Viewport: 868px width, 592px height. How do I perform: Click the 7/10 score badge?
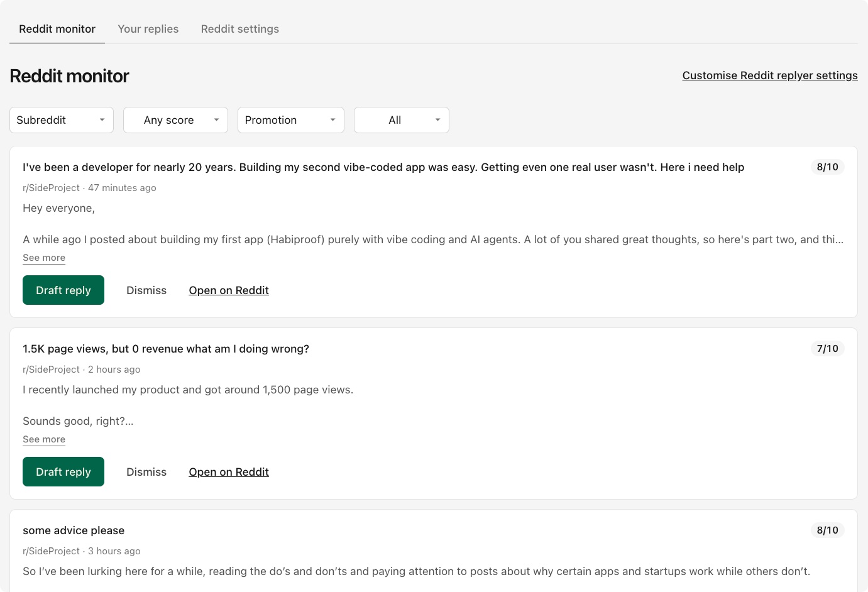coord(827,349)
